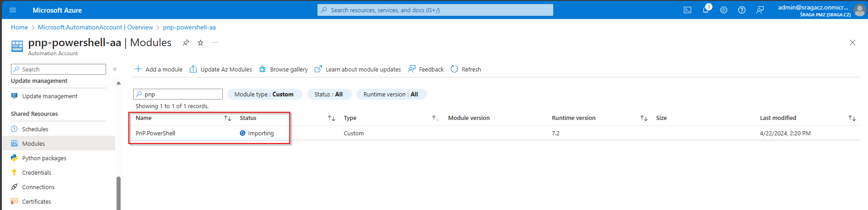Screen dimensions: 868x210
Task: Click the Microsoft Azure logo text
Action: tap(57, 10)
